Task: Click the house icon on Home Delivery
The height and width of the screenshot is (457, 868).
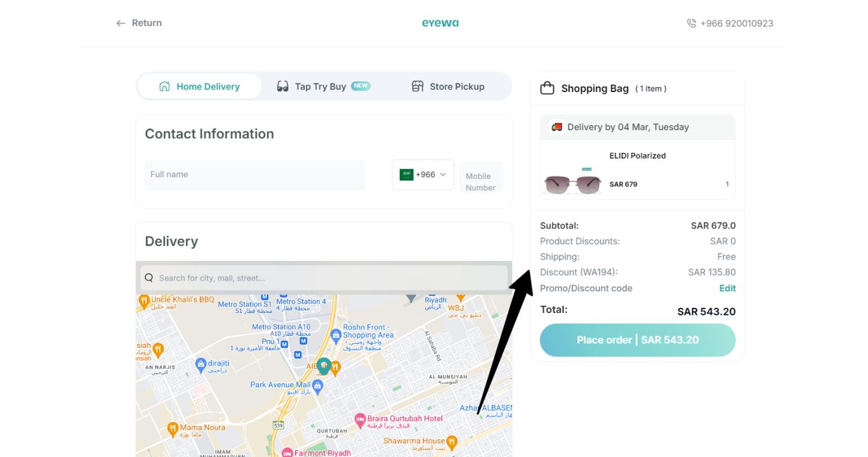Action: pos(164,86)
